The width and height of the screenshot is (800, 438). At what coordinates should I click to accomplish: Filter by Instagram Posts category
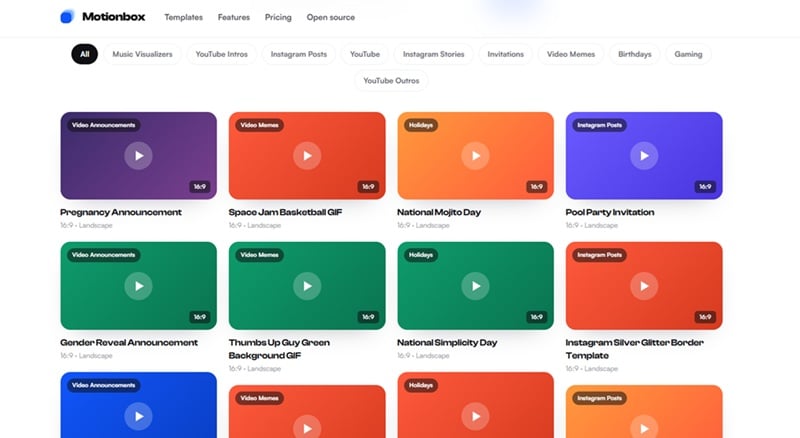pyautogui.click(x=299, y=54)
